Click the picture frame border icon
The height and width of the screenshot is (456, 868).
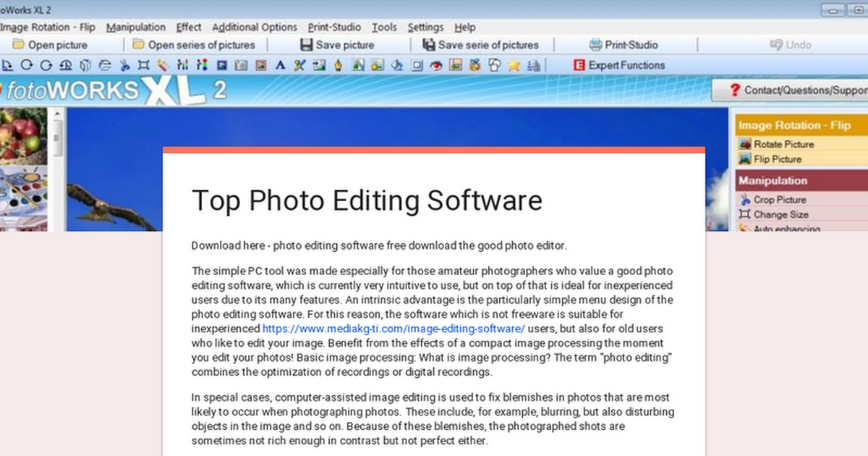(x=417, y=65)
